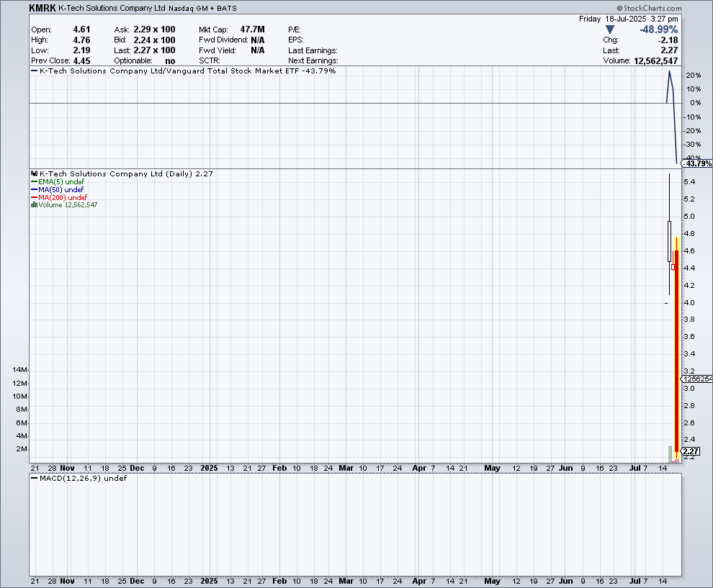Select the Open value 4.61
Screen dimensions: 713x588
tap(82, 30)
